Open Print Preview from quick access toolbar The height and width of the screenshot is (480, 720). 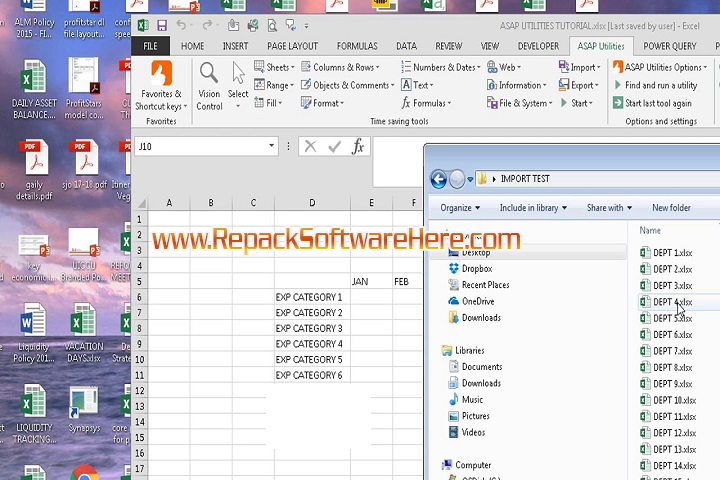[x=272, y=25]
